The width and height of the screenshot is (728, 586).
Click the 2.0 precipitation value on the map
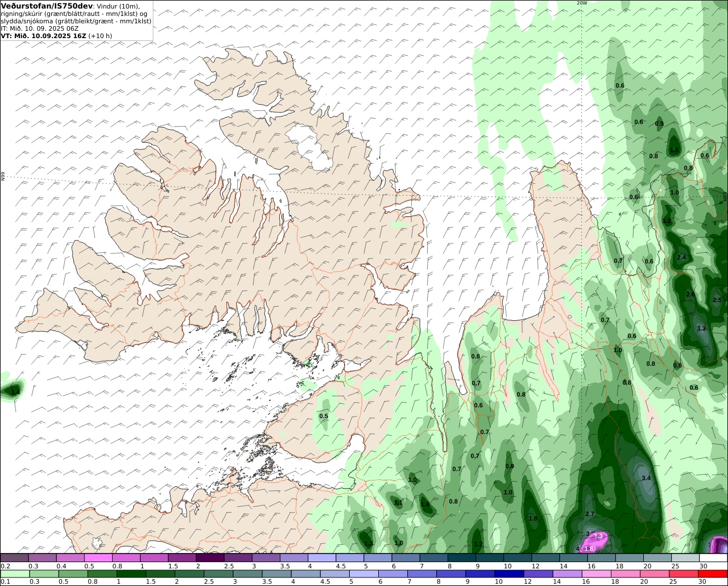pyautogui.click(x=690, y=294)
